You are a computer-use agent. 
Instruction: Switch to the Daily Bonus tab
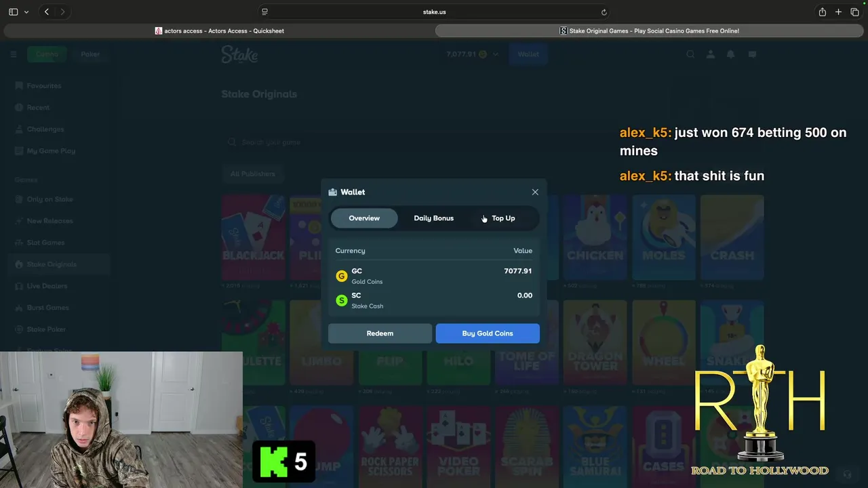pos(433,218)
